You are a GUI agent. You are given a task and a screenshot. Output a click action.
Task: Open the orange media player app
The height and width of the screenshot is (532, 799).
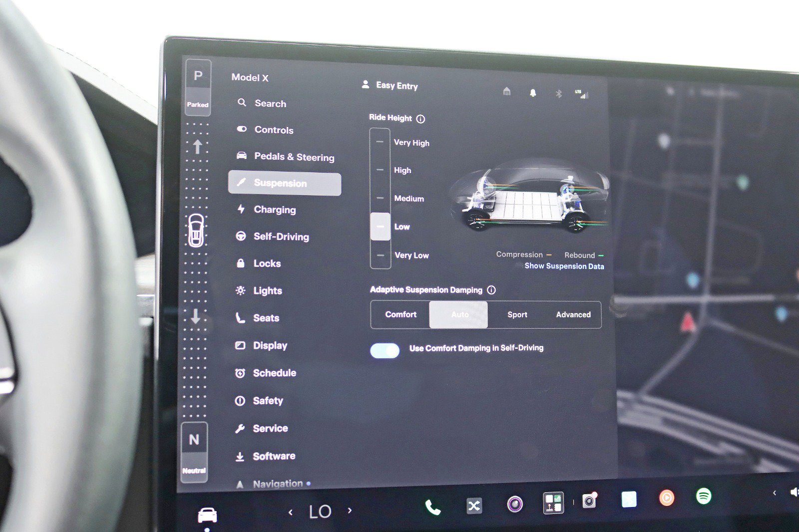tap(667, 498)
